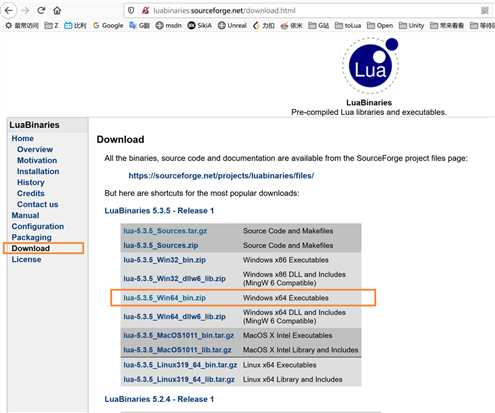Image resolution: width=495 pixels, height=413 pixels.
Task: Click LuaBinaries 5.2.4 - Release 1 heading link
Action: (x=159, y=399)
